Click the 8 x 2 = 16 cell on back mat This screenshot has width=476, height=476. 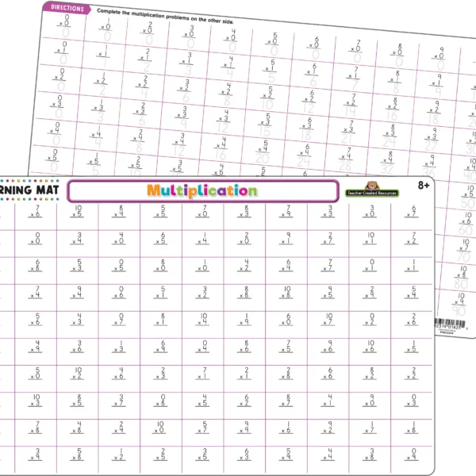(393, 109)
